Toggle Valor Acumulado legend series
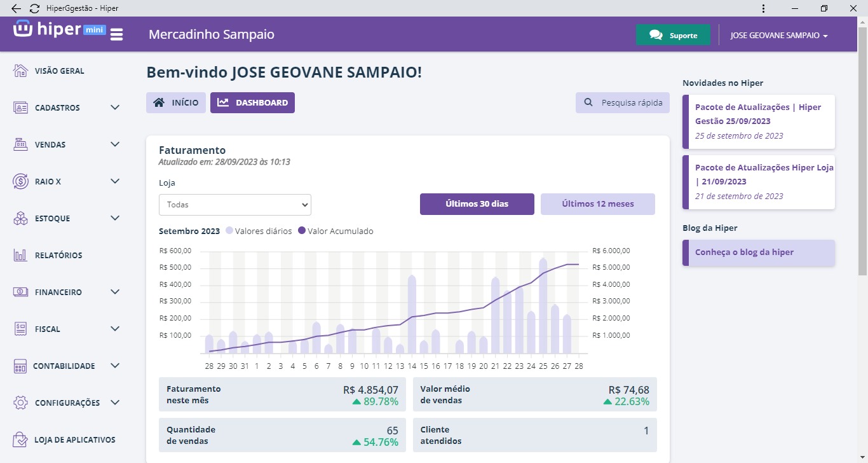This screenshot has height=463, width=868. (336, 231)
